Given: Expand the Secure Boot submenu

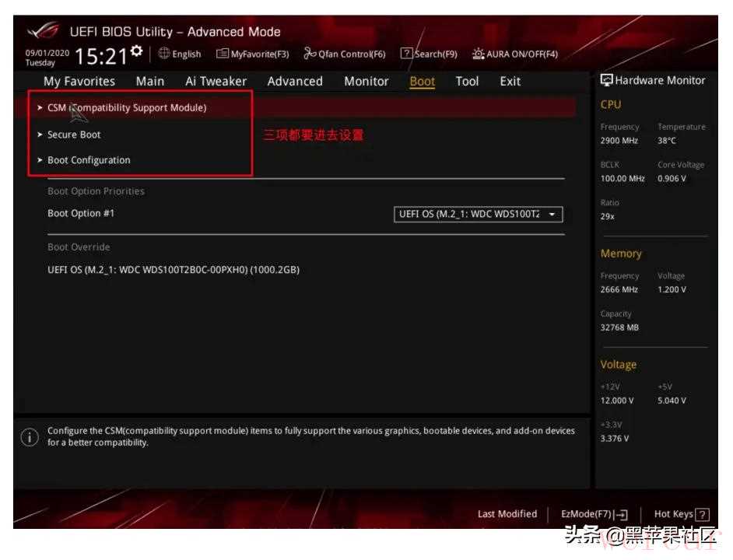Looking at the screenshot, I should pyautogui.click(x=74, y=135).
